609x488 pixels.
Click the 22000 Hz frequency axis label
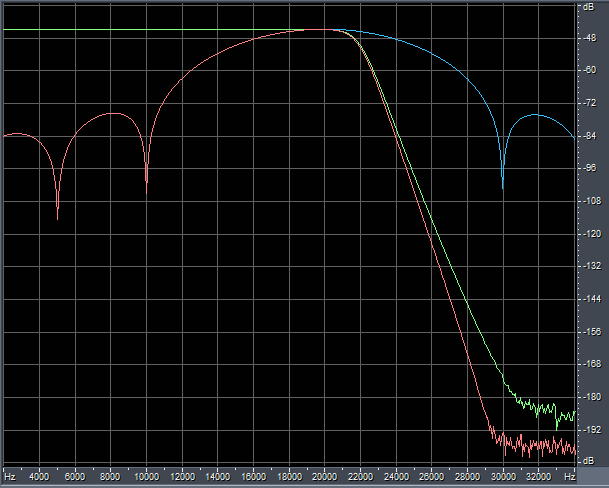coord(360,476)
